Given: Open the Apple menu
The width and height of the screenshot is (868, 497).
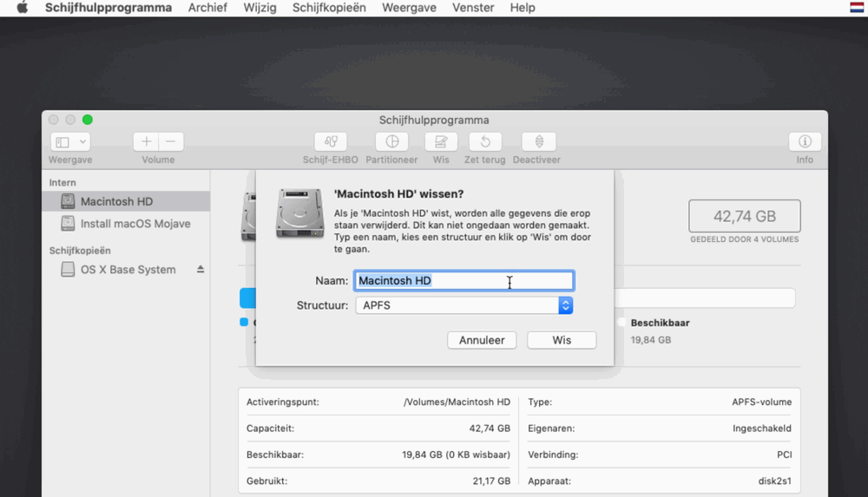Looking at the screenshot, I should point(23,8).
